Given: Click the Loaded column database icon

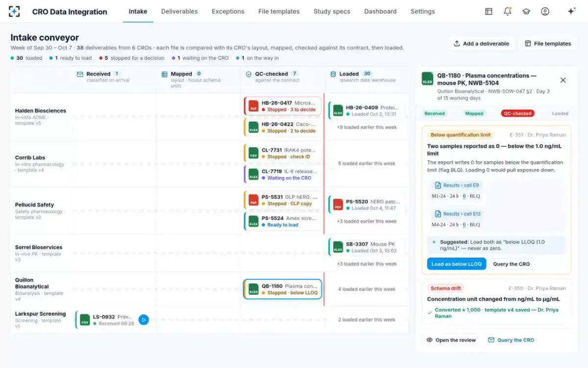Looking at the screenshot, I should (333, 74).
